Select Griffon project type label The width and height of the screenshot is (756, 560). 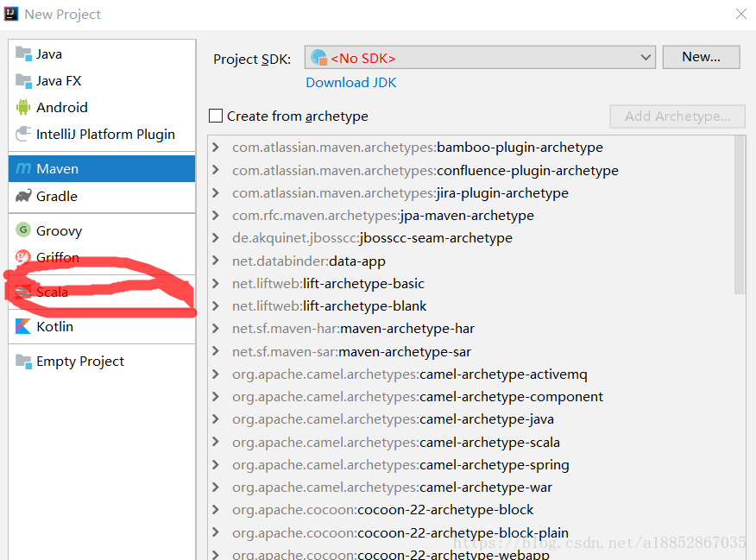tap(58, 257)
